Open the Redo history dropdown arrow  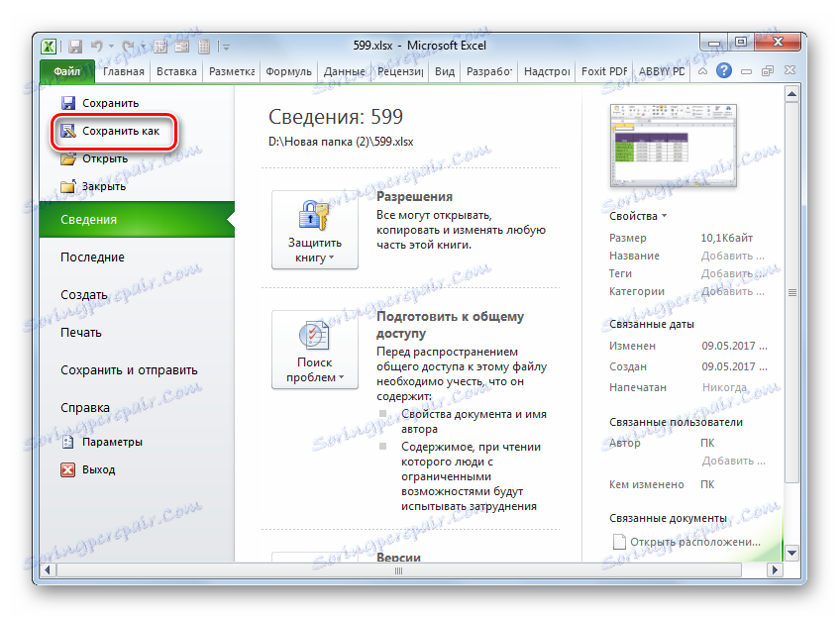pyautogui.click(x=144, y=48)
